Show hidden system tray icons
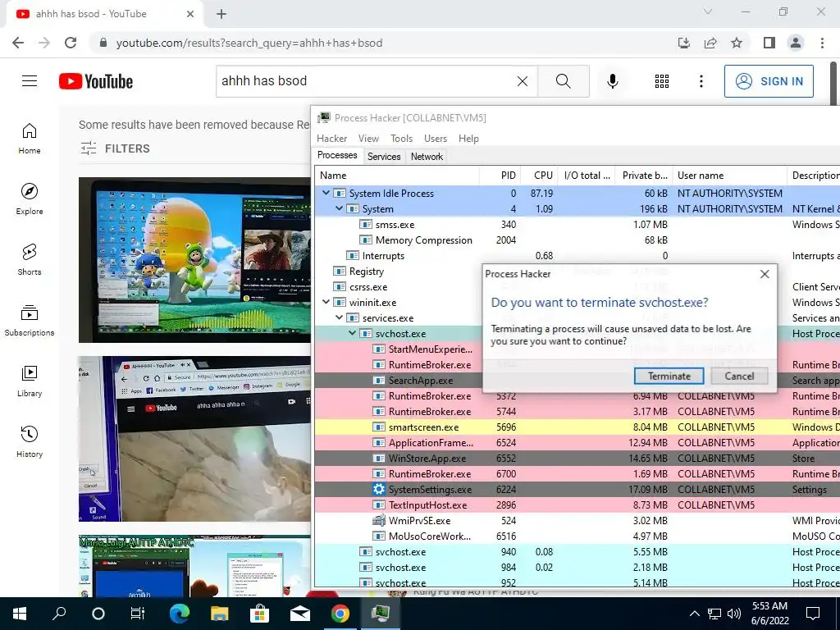Image resolution: width=840 pixels, height=630 pixels. point(694,614)
